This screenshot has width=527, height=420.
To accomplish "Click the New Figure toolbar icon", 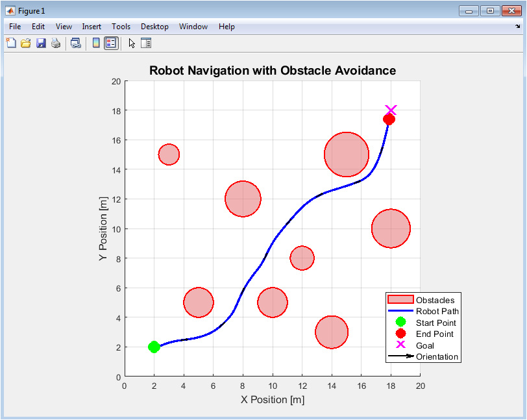I will coord(11,43).
